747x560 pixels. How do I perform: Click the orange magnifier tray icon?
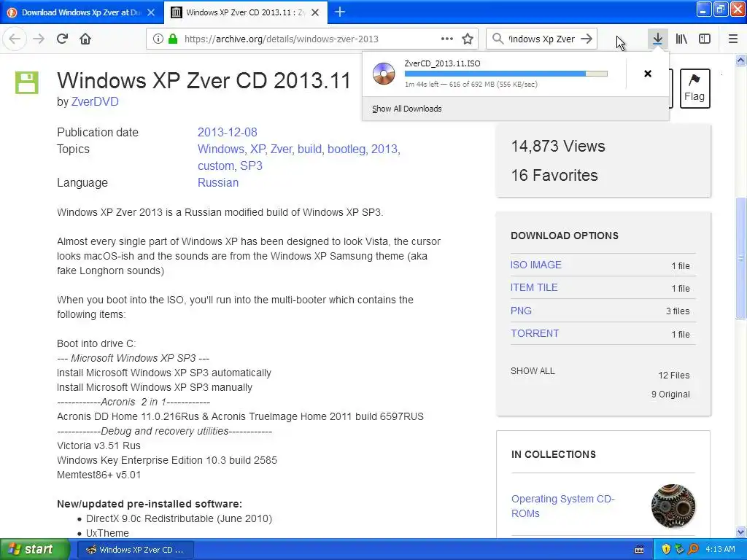(x=694, y=550)
